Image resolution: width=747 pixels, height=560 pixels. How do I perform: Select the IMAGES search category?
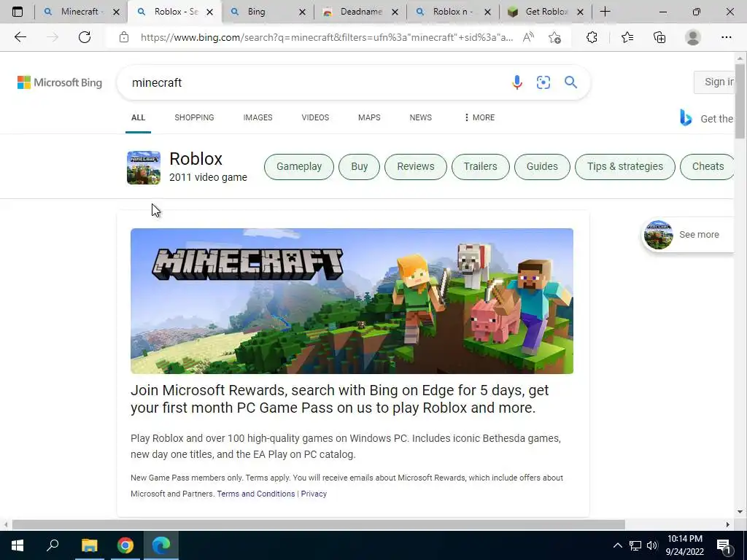point(258,117)
